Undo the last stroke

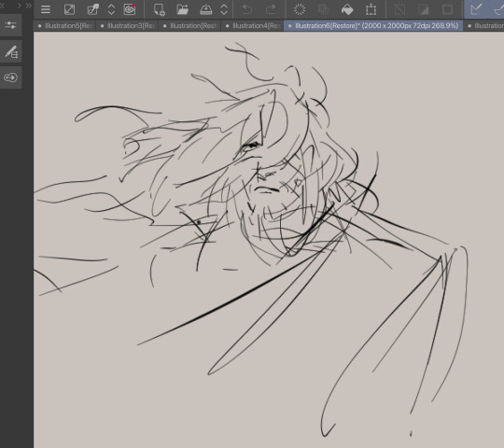pyautogui.click(x=246, y=9)
